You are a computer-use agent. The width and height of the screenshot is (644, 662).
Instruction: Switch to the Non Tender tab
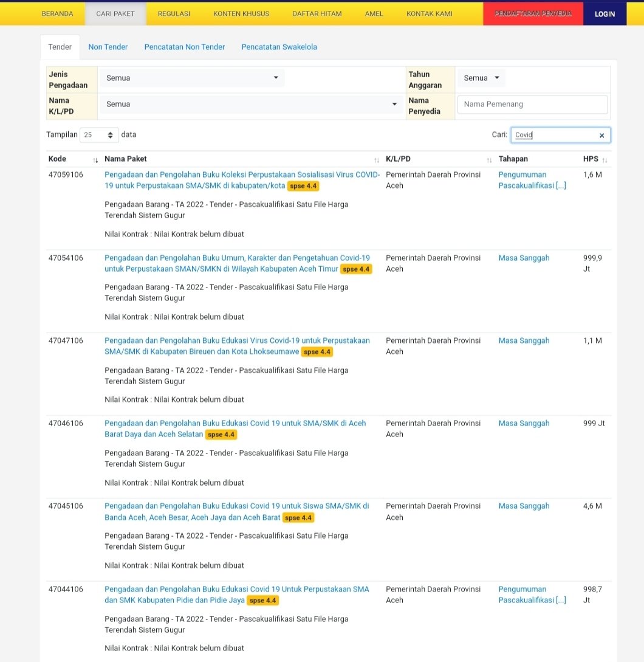(108, 47)
